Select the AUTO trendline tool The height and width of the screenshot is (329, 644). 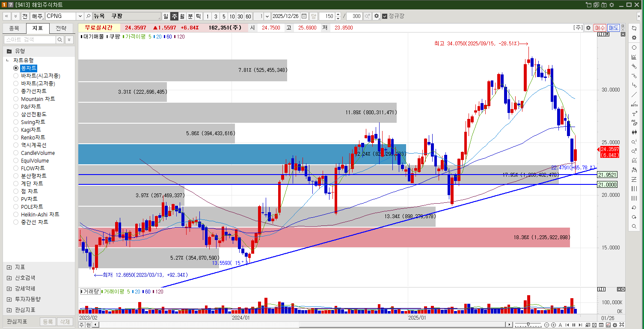pos(634,104)
